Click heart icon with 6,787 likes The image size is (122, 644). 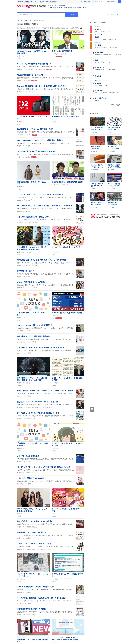tap(92, 132)
